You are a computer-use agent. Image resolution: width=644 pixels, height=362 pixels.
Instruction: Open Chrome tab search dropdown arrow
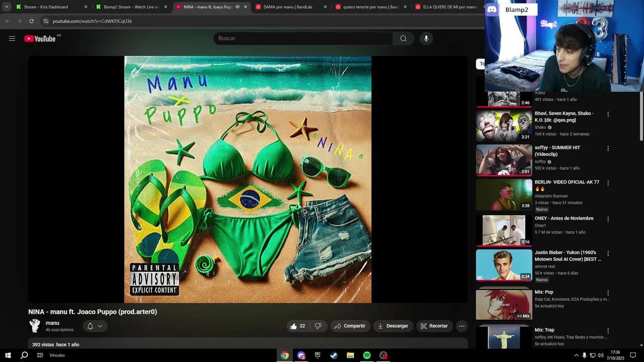point(7,7)
